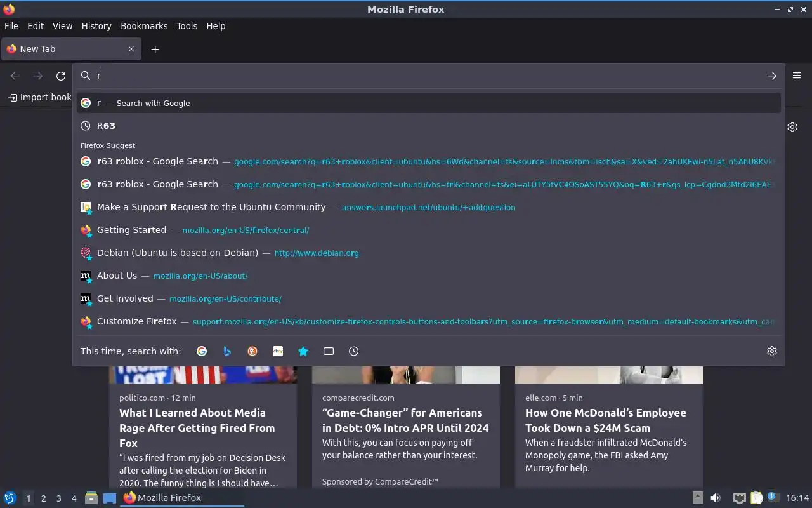The height and width of the screenshot is (508, 812).
Task: Open the File menu
Action: tap(11, 26)
